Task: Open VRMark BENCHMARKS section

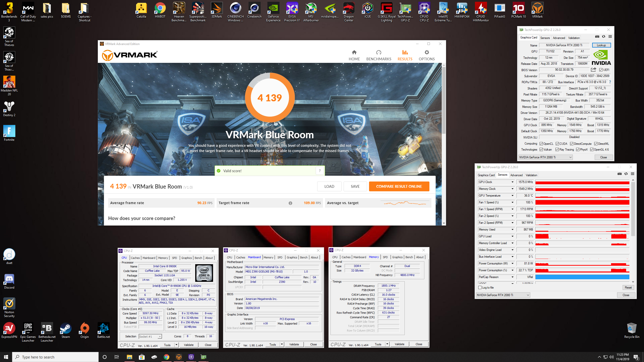Action: point(379,55)
